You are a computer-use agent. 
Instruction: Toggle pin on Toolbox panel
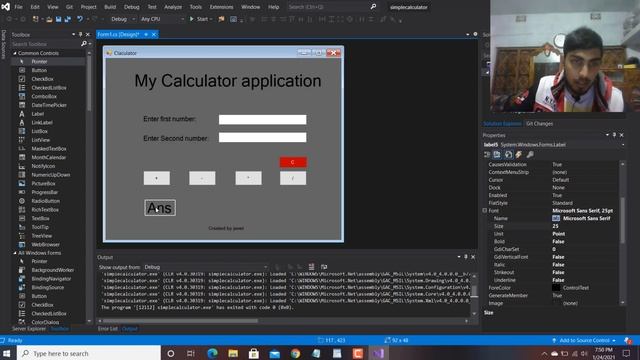[x=80, y=35]
